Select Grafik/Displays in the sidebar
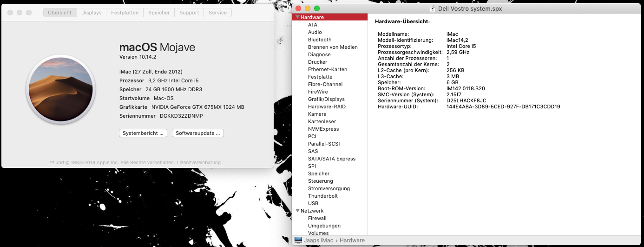 point(330,99)
